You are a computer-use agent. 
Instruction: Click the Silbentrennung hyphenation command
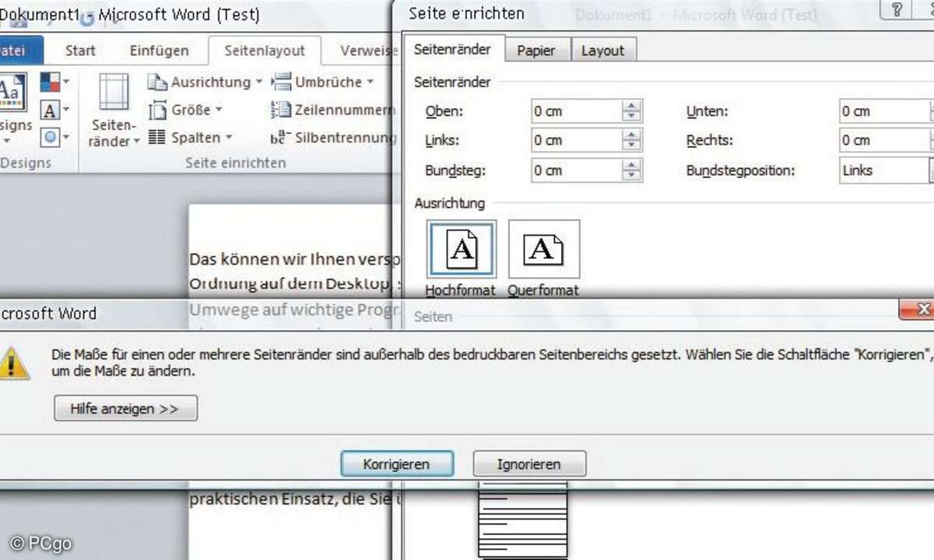[333, 138]
